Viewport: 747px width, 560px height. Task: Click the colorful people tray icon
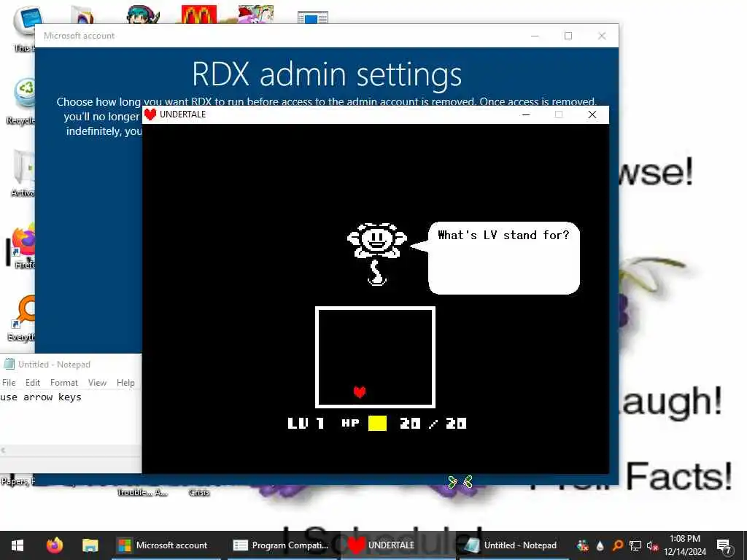(x=582, y=545)
